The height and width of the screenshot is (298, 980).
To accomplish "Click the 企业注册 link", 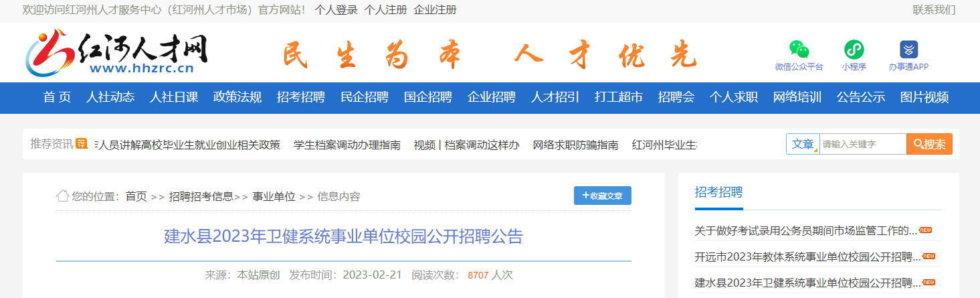I will (435, 10).
